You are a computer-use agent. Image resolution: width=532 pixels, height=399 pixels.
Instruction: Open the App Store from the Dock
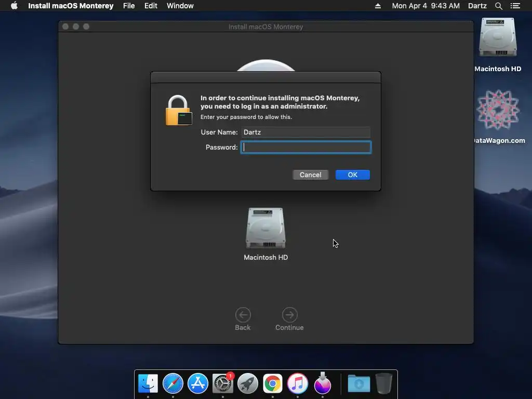pos(198,383)
